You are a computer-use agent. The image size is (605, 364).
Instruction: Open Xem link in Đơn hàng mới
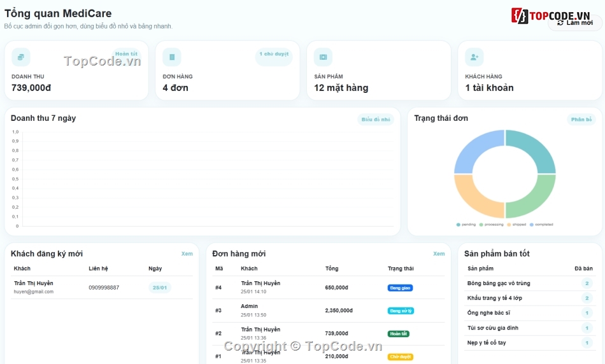click(x=439, y=254)
